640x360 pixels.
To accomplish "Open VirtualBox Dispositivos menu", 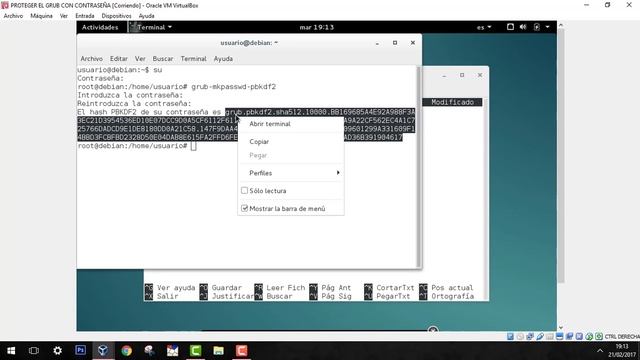I will click(116, 16).
